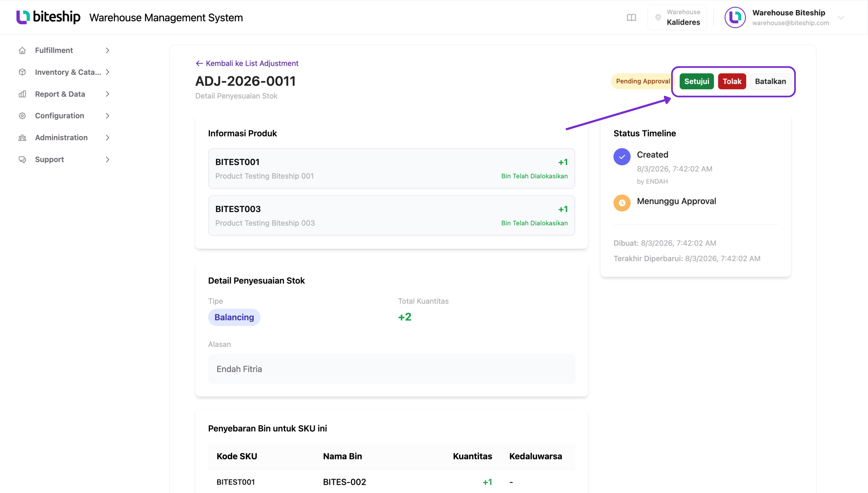Click the Kode SKU column header
Screen dimensions: 868x493
click(237, 456)
